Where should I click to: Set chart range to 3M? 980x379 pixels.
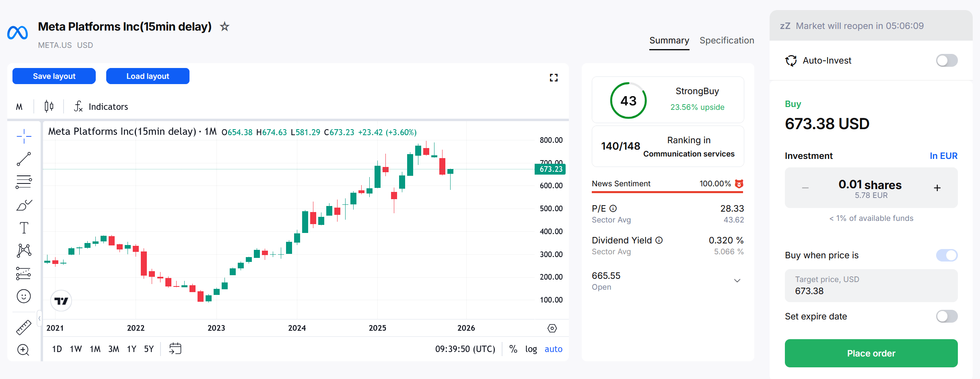(114, 349)
